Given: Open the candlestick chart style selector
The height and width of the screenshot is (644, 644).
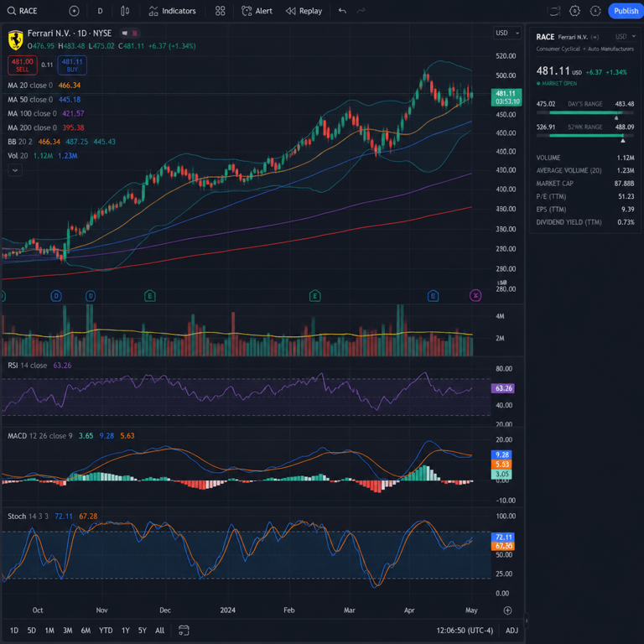Looking at the screenshot, I should [x=125, y=11].
